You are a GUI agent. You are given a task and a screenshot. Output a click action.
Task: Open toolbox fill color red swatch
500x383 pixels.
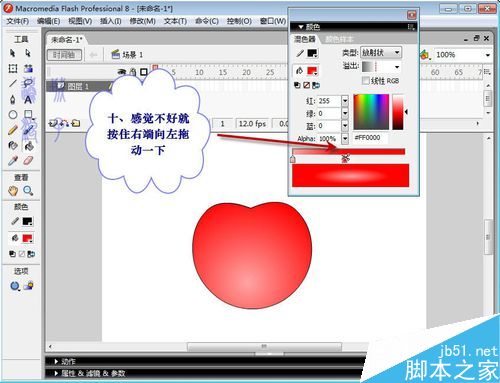click(x=27, y=238)
